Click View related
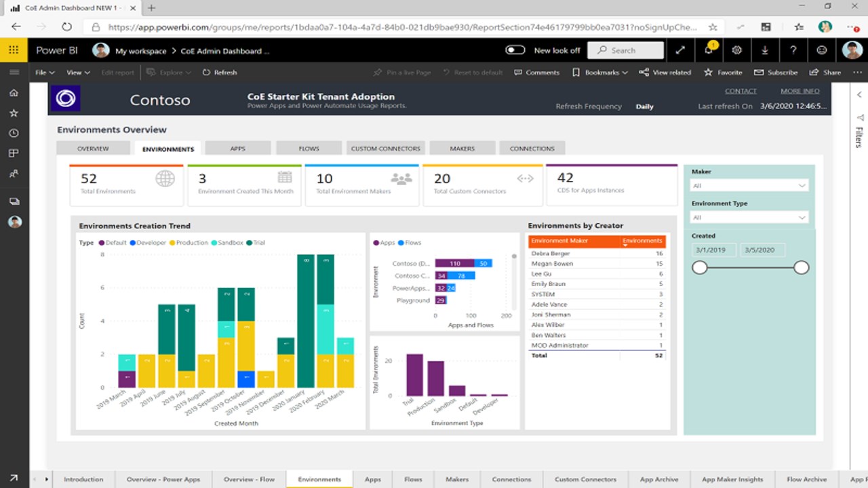Viewport: 868px width, 488px height. 665,73
